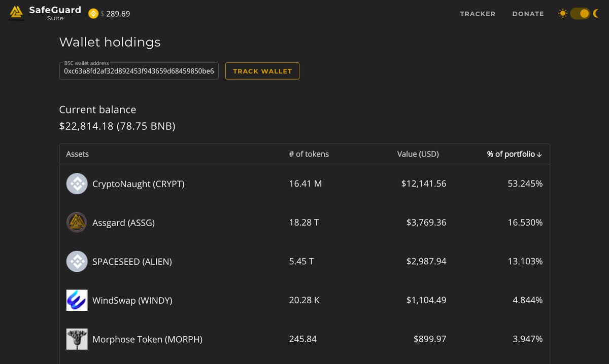Select the Assgard (ASSG) row name
Viewport: 609px width, 364px height.
coord(123,223)
